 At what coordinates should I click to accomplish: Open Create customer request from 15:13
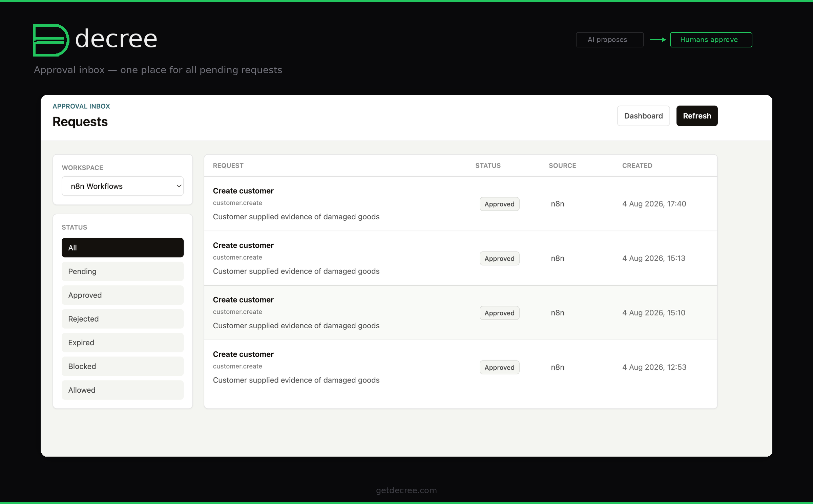click(x=460, y=258)
